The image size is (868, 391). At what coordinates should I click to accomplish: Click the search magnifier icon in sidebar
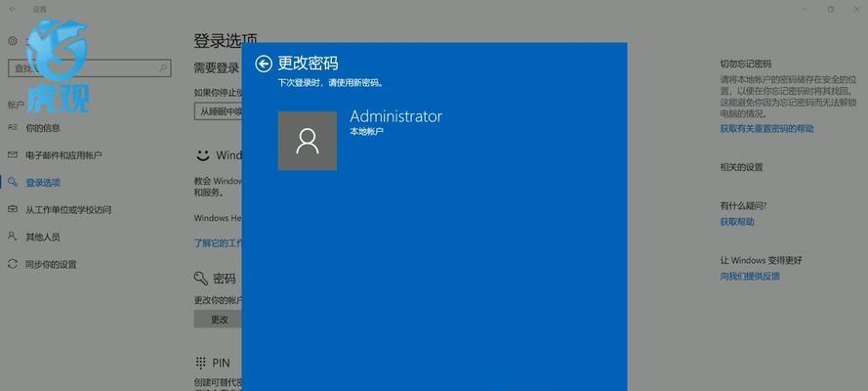pos(163,68)
